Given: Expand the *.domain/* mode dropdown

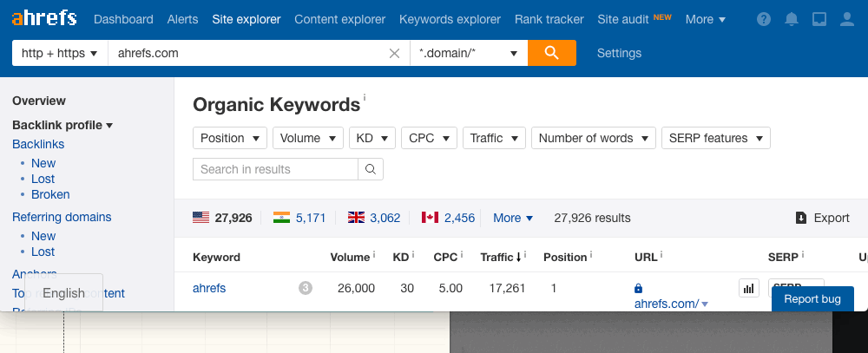Looking at the screenshot, I should 468,53.
